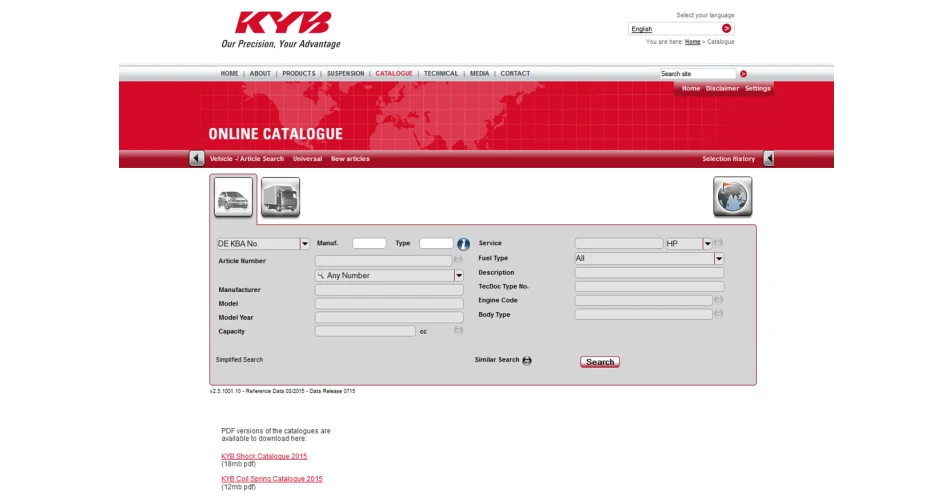Focus the Model Year input field
Screen dimensions: 952x500
pyautogui.click(x=389, y=317)
